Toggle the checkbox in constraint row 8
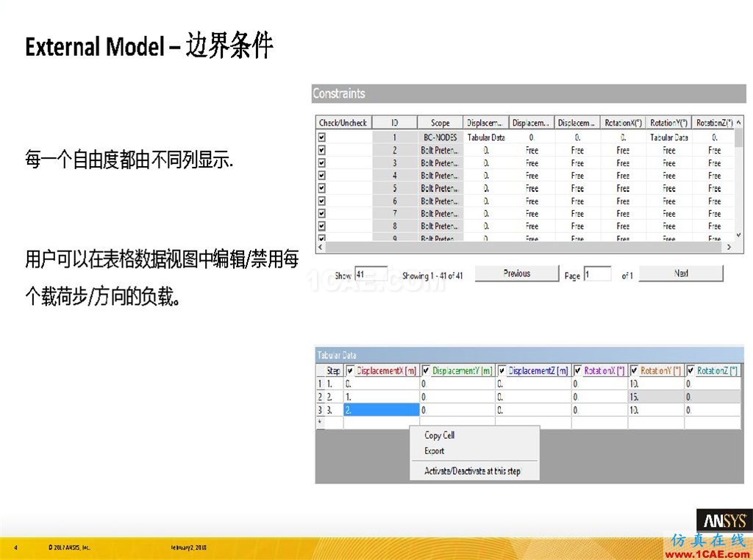The image size is (753, 560). pyautogui.click(x=322, y=226)
